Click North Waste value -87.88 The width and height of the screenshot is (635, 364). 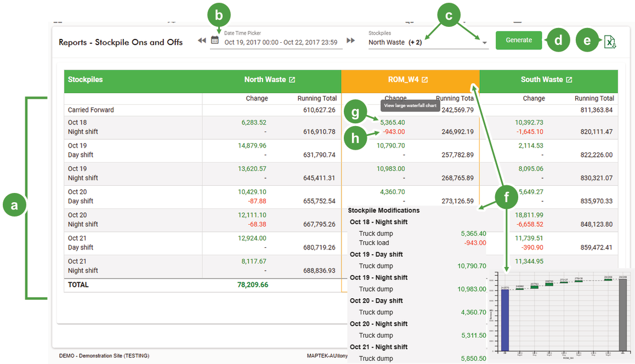pyautogui.click(x=257, y=201)
